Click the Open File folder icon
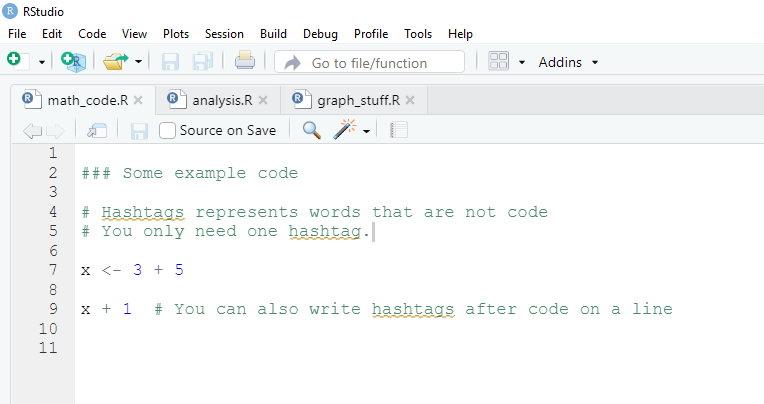 pos(116,62)
